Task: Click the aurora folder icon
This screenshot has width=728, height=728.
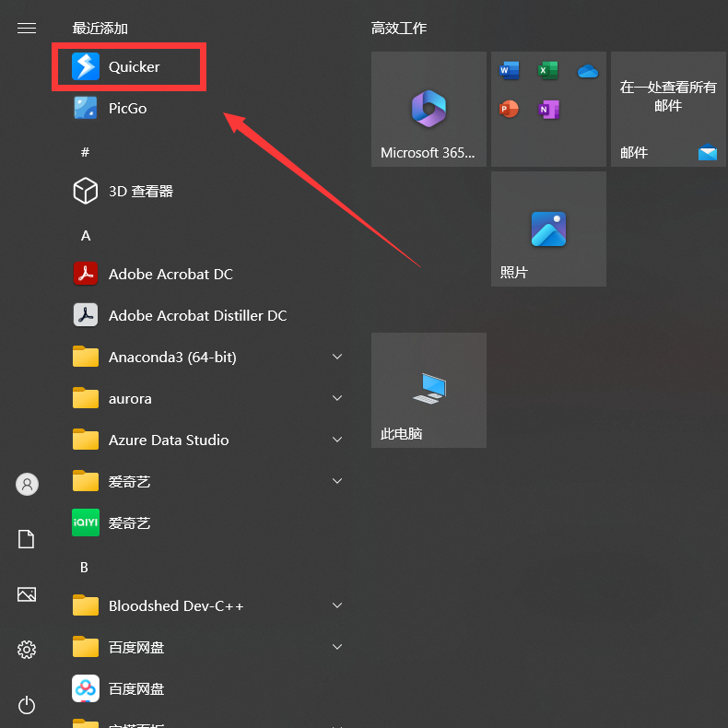Action: [86, 398]
